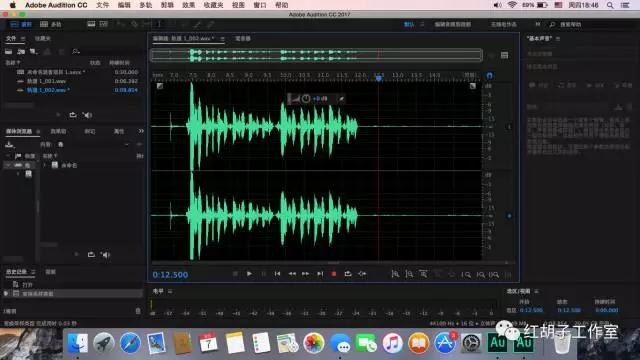Click the current time display 0:12.500
640x360 pixels.
click(x=170, y=275)
